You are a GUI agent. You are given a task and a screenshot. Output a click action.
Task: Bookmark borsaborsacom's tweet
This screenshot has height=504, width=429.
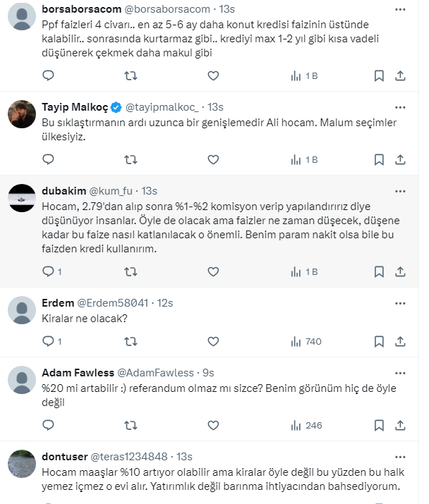379,76
